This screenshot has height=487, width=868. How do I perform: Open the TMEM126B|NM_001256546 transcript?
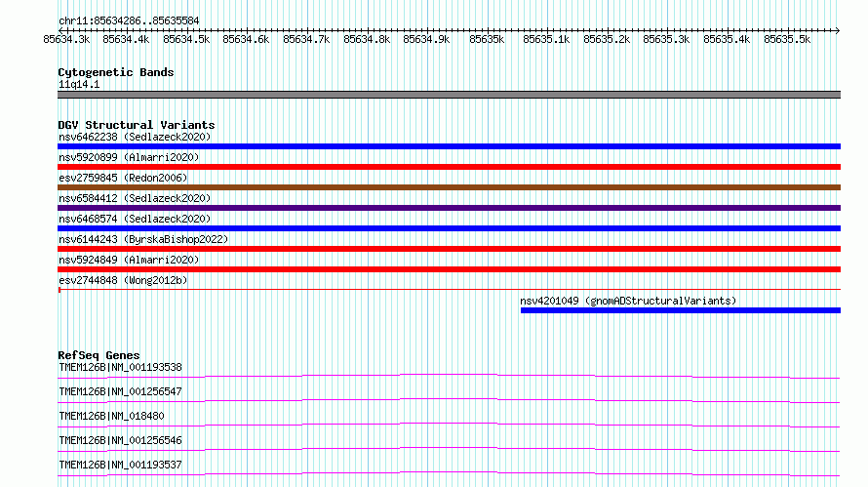coord(120,440)
